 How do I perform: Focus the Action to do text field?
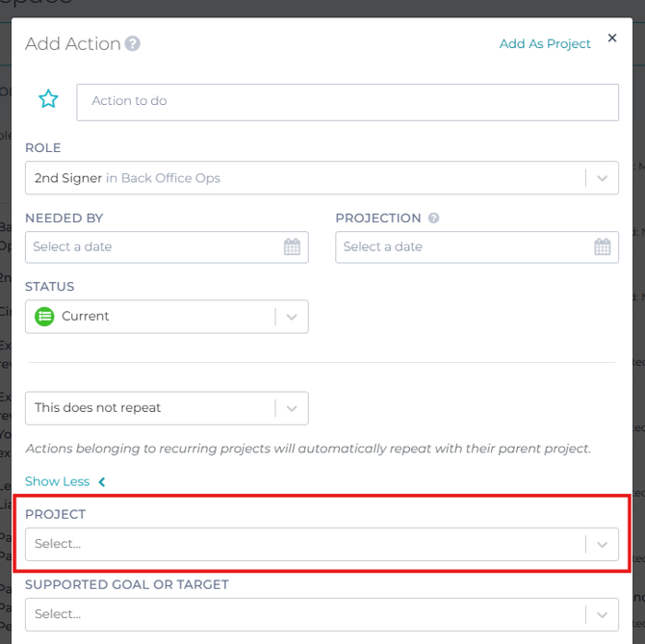348,101
